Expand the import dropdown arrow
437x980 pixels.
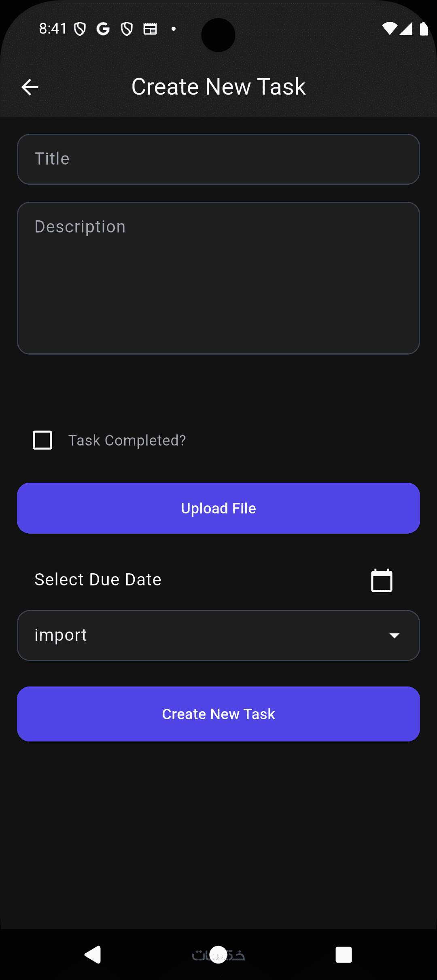tap(395, 636)
